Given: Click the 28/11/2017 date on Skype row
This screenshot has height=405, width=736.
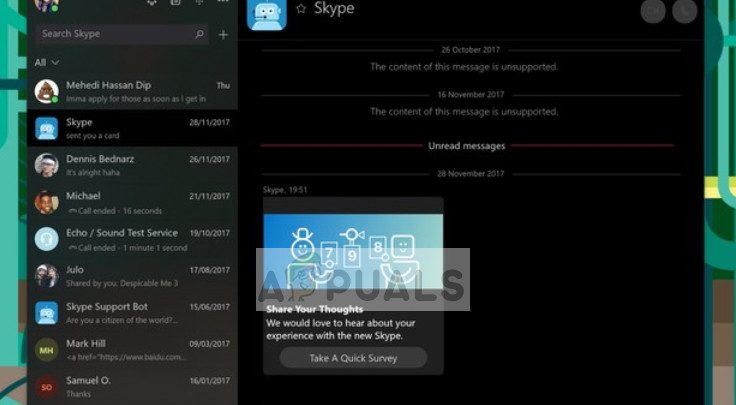Looking at the screenshot, I should (x=209, y=122).
